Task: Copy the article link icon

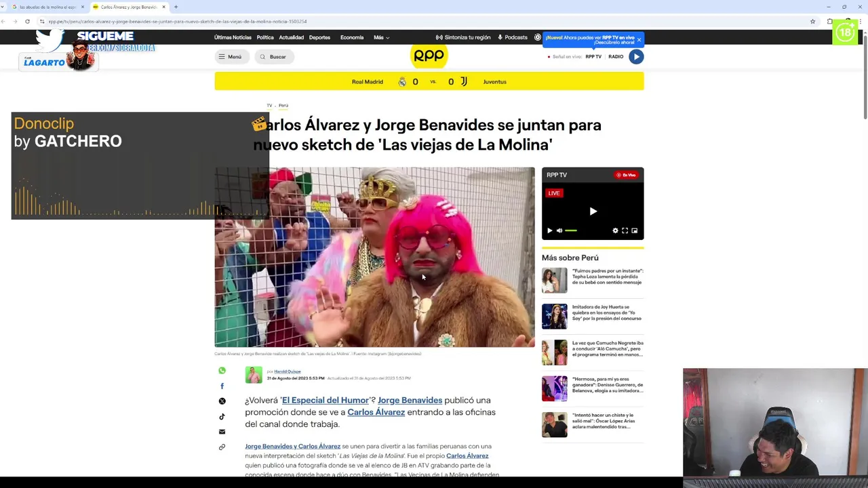Action: click(x=222, y=447)
